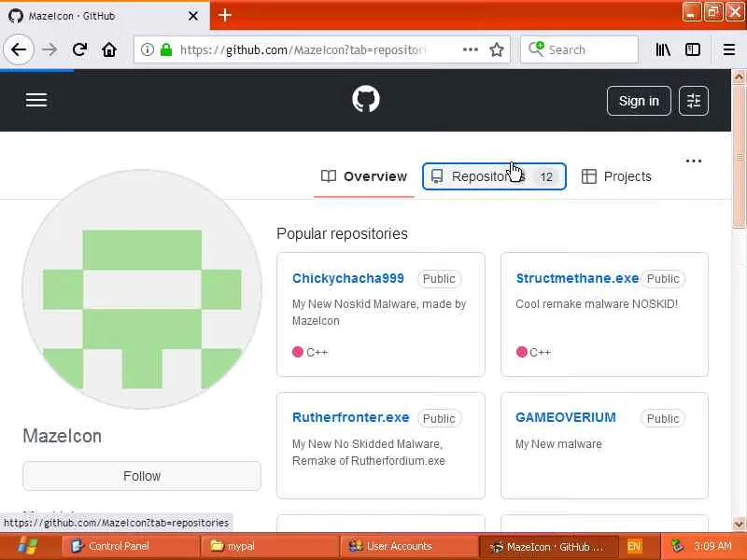Click the 'Cool remake malware NOSKID!' description
Viewport: 747px width, 560px height.
click(597, 304)
